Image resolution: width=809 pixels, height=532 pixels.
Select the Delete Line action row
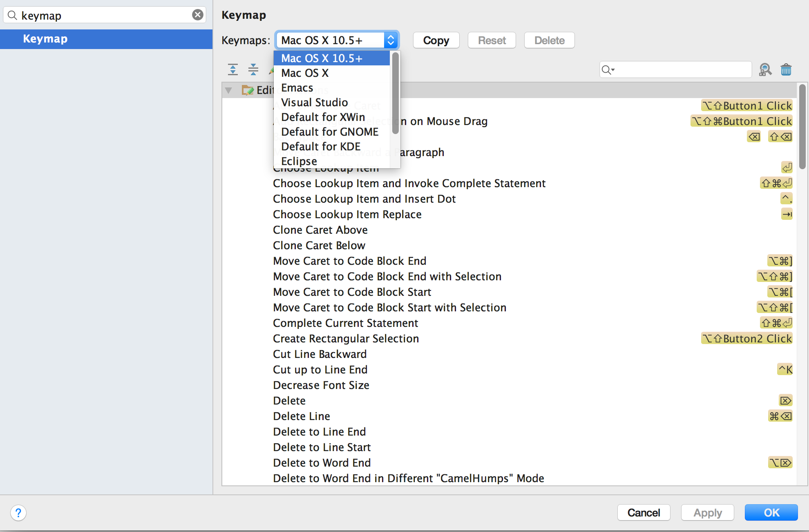pos(302,416)
